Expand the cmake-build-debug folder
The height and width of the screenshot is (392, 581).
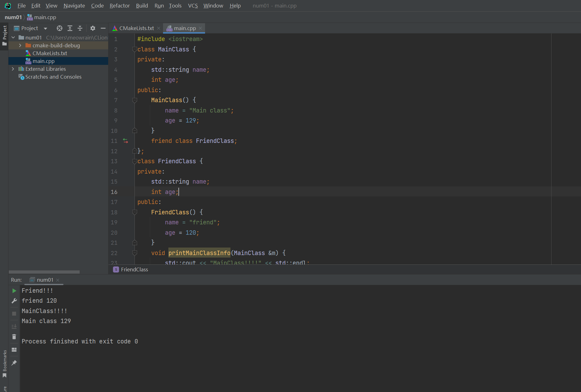pos(20,45)
